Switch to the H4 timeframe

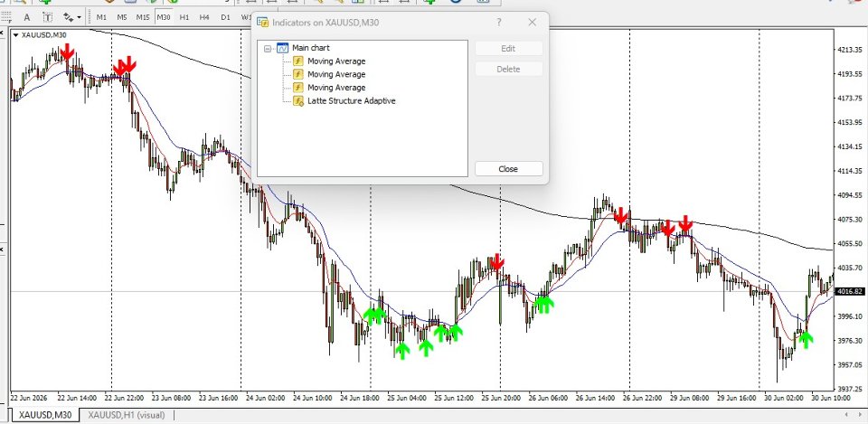(x=204, y=17)
